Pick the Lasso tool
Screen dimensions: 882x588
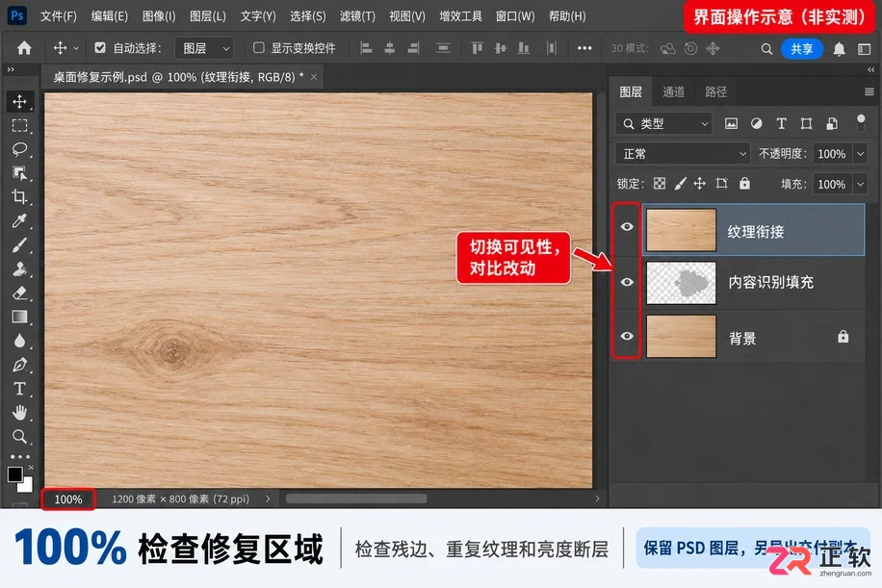[x=19, y=149]
